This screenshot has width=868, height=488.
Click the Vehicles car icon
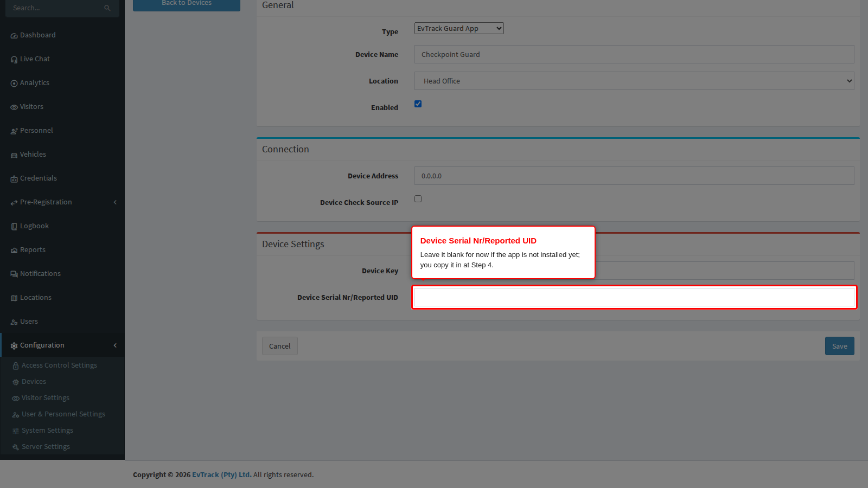(14, 155)
